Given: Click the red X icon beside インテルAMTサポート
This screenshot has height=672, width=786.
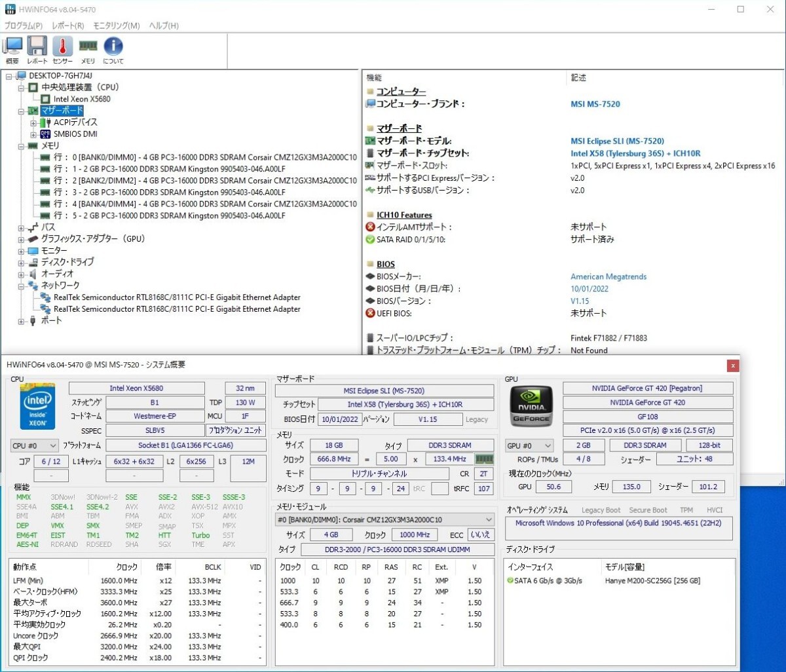Looking at the screenshot, I should [x=371, y=227].
